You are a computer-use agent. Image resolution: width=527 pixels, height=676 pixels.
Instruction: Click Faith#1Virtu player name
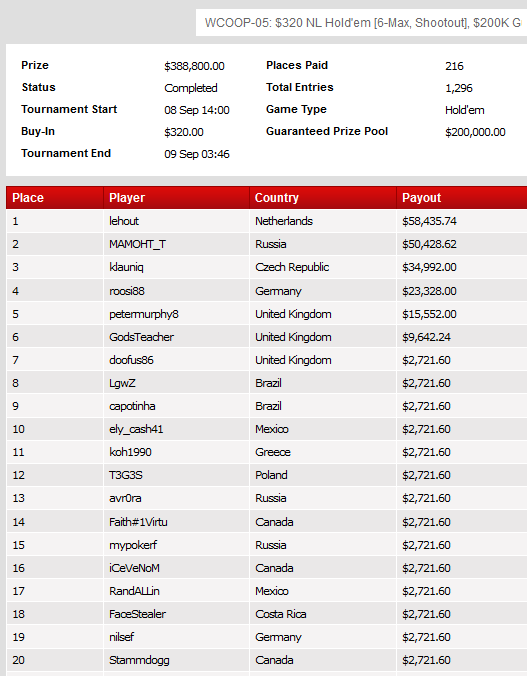pos(138,522)
